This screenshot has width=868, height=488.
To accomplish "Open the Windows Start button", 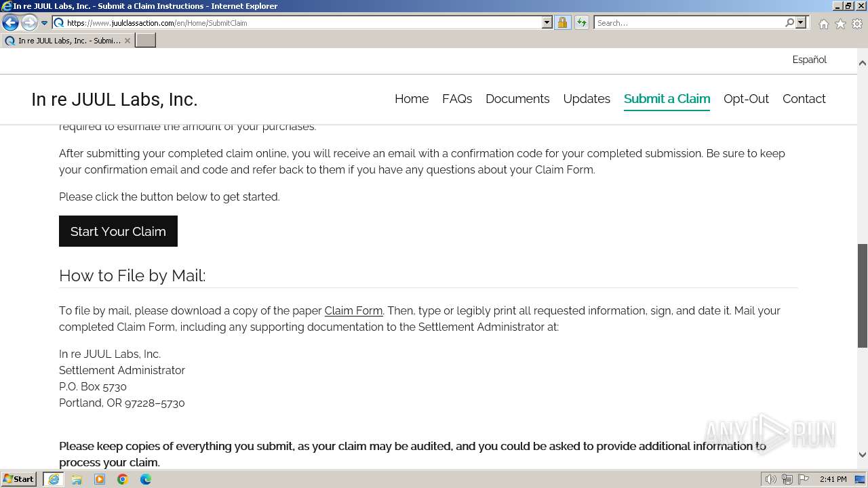I will 19,479.
